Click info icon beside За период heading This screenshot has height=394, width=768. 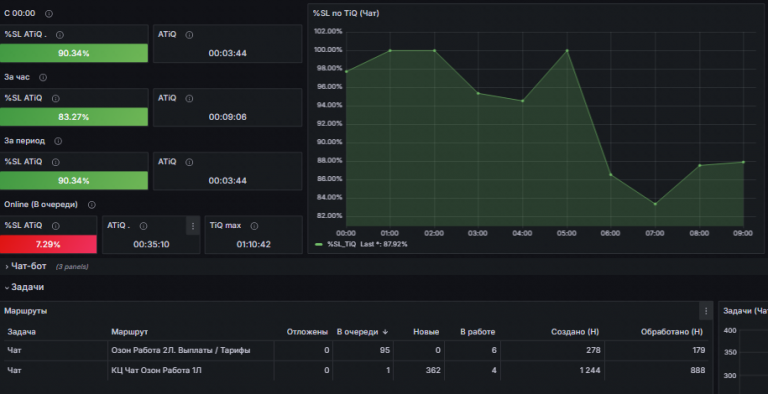click(x=58, y=141)
